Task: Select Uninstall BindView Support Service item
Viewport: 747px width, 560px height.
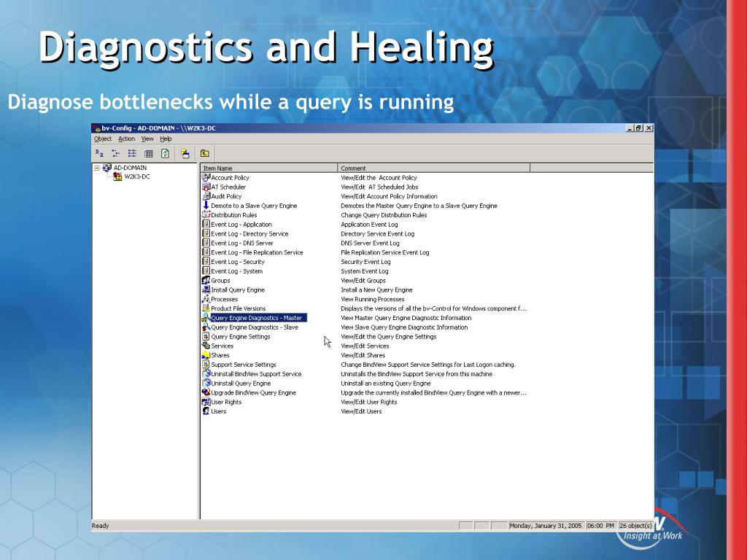Action: click(x=256, y=374)
